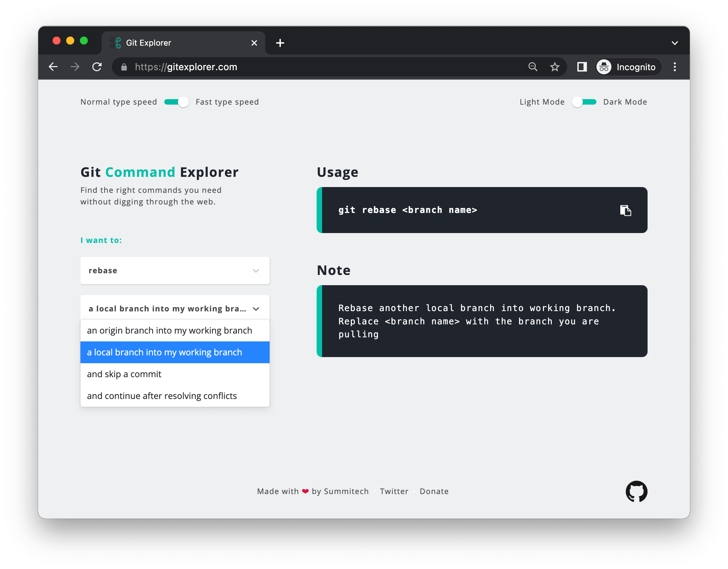Viewport: 728px width, 569px height.
Task: Click the Donate footer link
Action: coord(434,491)
